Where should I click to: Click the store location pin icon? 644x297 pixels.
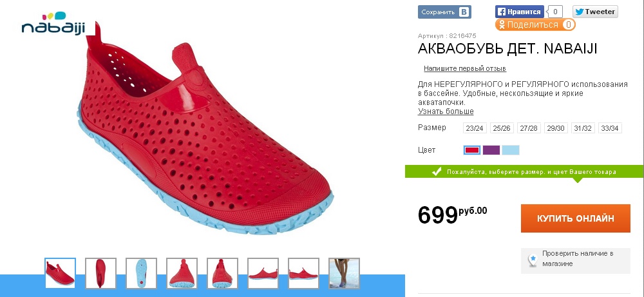click(x=533, y=260)
